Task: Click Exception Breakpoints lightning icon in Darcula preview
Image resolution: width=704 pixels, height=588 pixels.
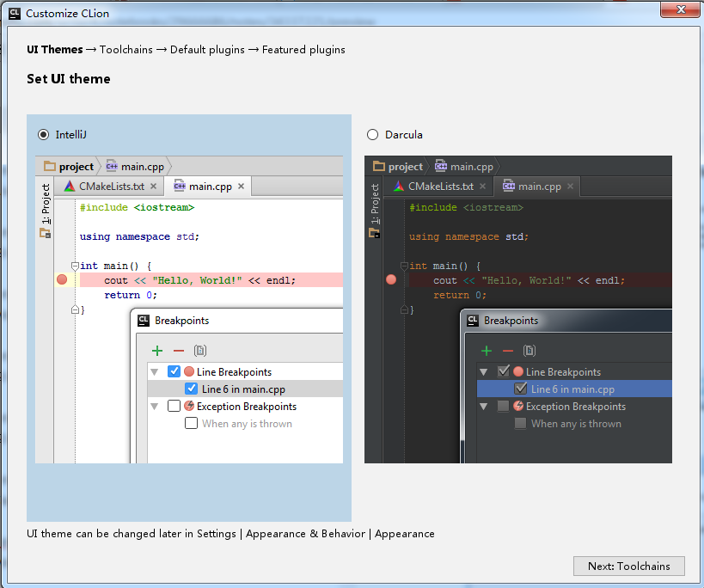Action: pyautogui.click(x=518, y=406)
